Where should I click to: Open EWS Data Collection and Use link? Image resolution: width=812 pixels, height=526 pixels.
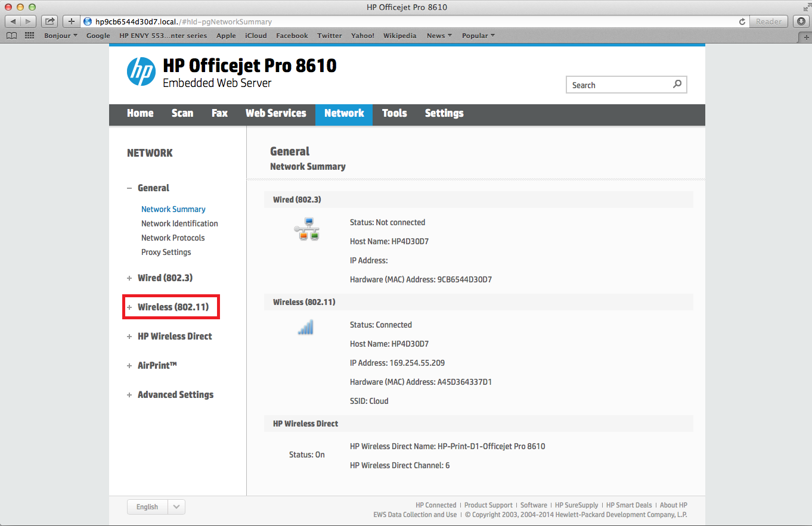pos(415,515)
